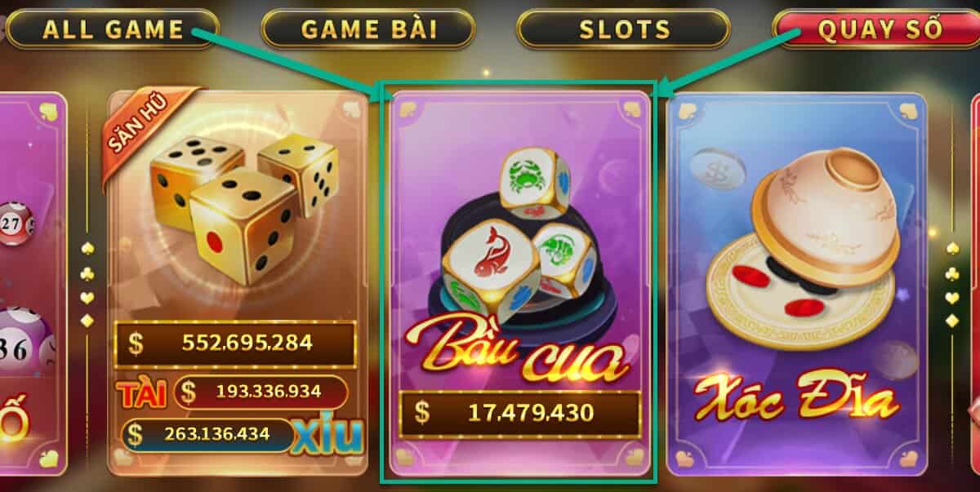
Task: Click the red fish dice face
Action: point(490,262)
